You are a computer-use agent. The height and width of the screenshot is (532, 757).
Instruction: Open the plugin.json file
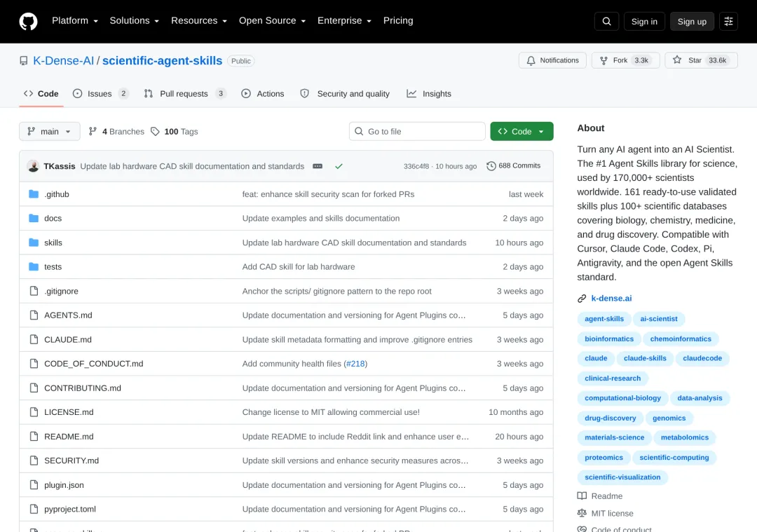tap(64, 485)
